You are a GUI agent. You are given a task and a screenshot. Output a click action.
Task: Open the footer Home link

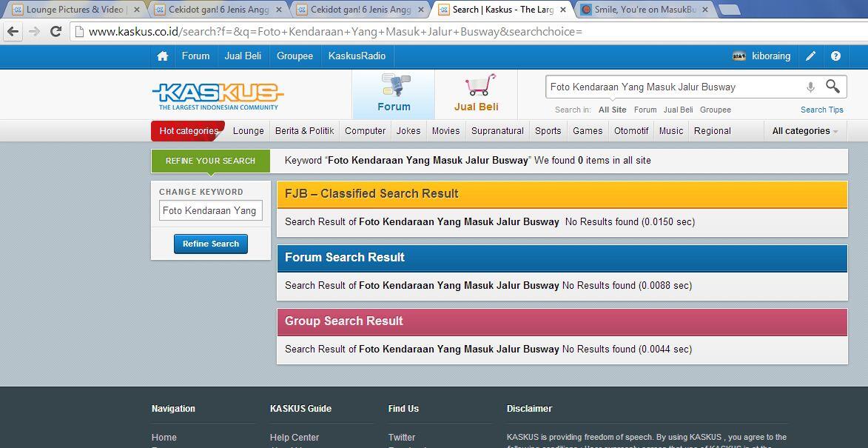164,437
